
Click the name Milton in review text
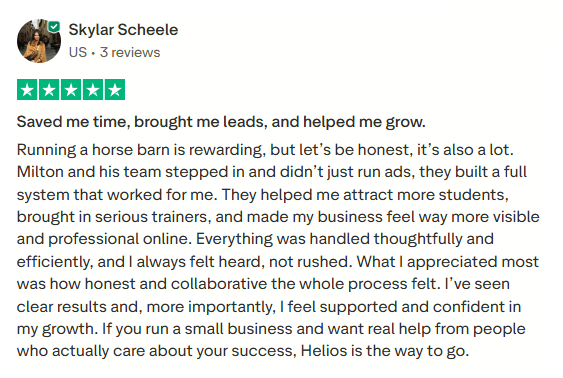pos(40,172)
